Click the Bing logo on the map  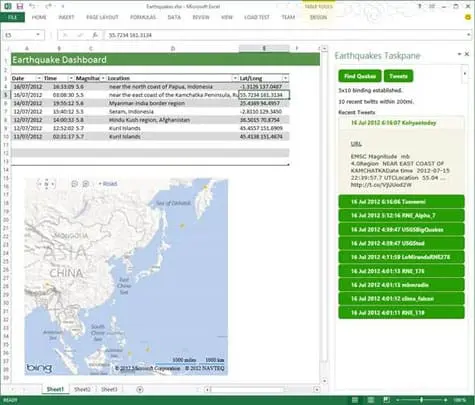(x=39, y=368)
